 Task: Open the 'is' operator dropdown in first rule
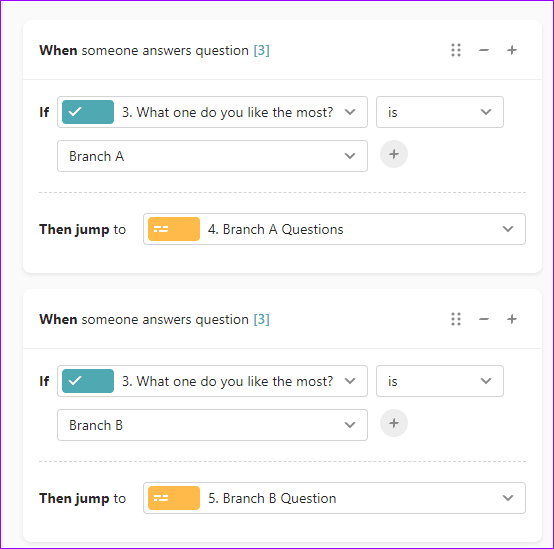(440, 112)
